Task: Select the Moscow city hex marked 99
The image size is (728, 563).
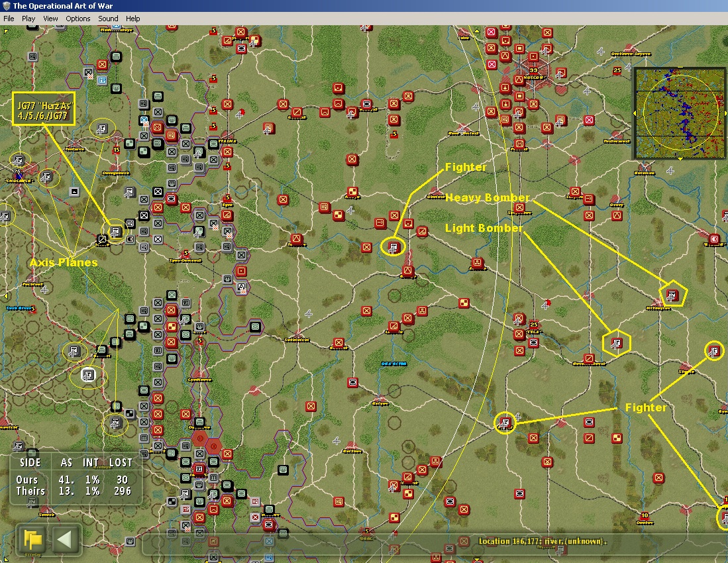Action: click(x=533, y=71)
